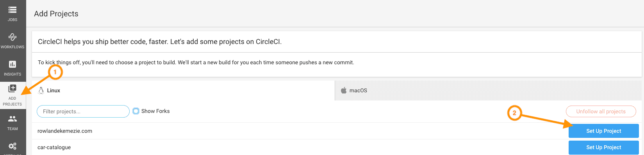The height and width of the screenshot is (155, 644).
Task: Open the Jobs sidebar icon
Action: point(12,10)
